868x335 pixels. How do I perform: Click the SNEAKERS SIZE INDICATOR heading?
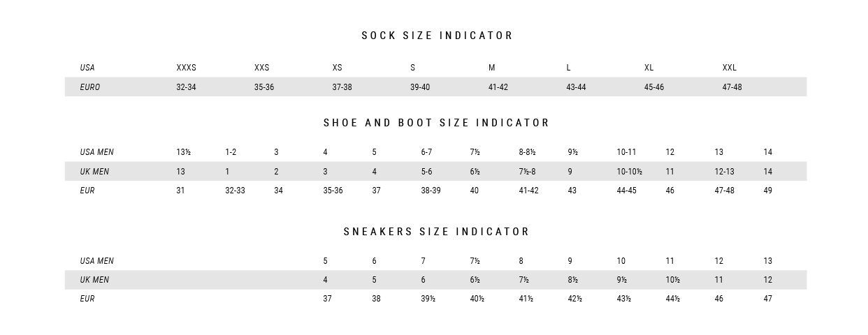pyautogui.click(x=437, y=232)
